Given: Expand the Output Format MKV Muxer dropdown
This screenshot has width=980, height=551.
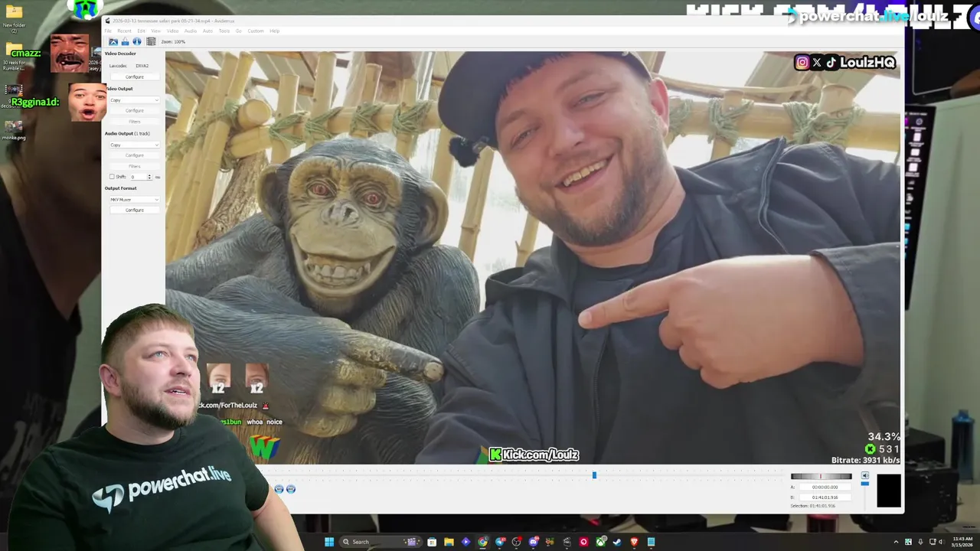Looking at the screenshot, I should [x=134, y=200].
